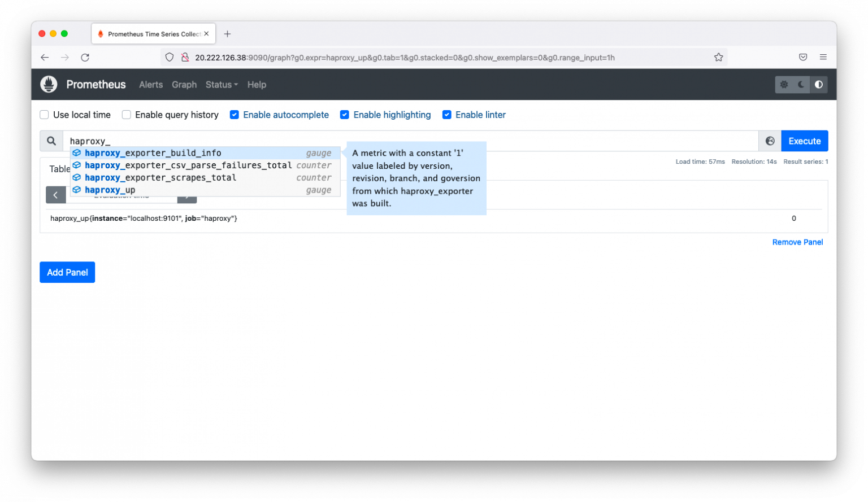Image resolution: width=868 pixels, height=502 pixels.
Task: Select haproxy_exporter_scrapes_total suggestion
Action: tap(160, 177)
